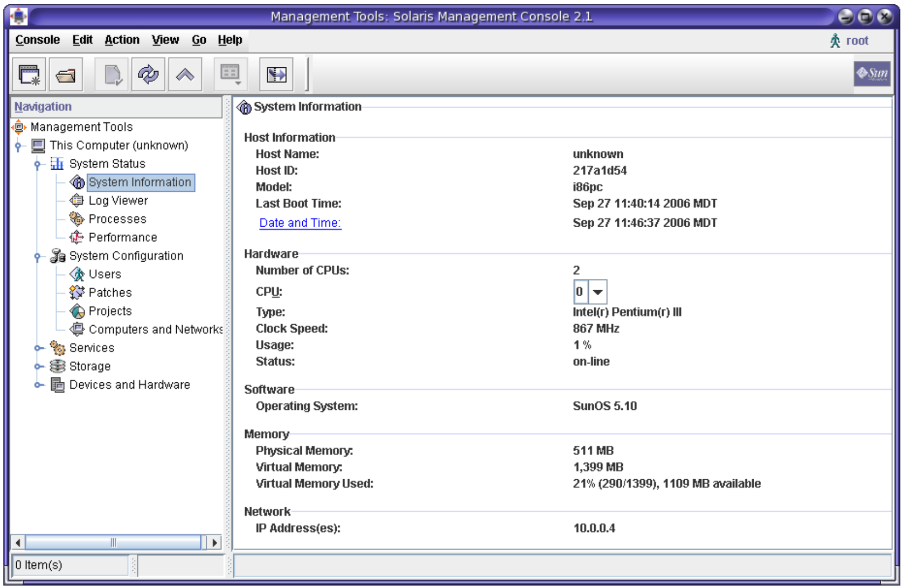Click navigation scrollbar right arrow
This screenshot has width=904, height=588.
(x=215, y=542)
